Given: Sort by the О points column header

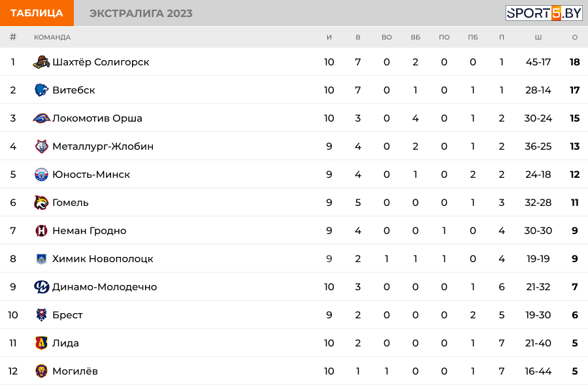Looking at the screenshot, I should click(574, 37).
